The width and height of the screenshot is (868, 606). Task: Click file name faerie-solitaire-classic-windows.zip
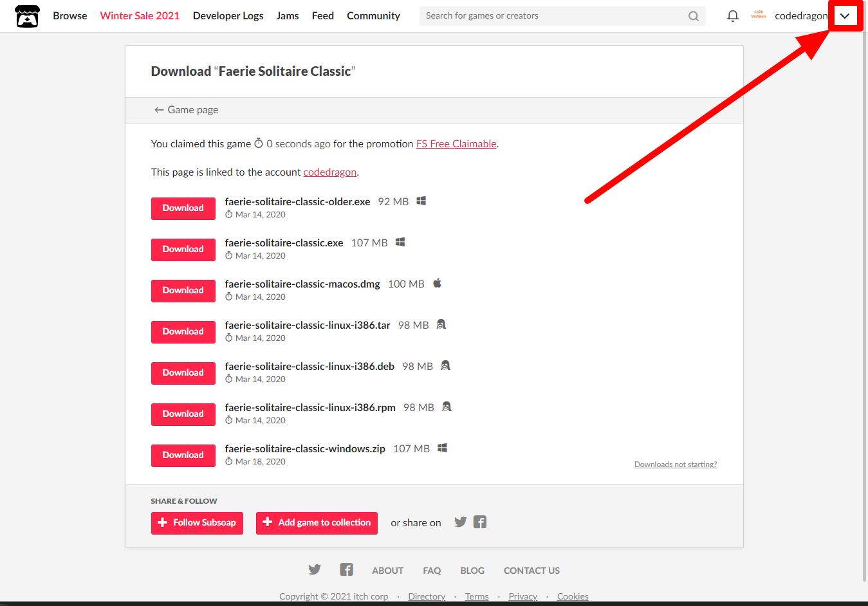point(305,448)
